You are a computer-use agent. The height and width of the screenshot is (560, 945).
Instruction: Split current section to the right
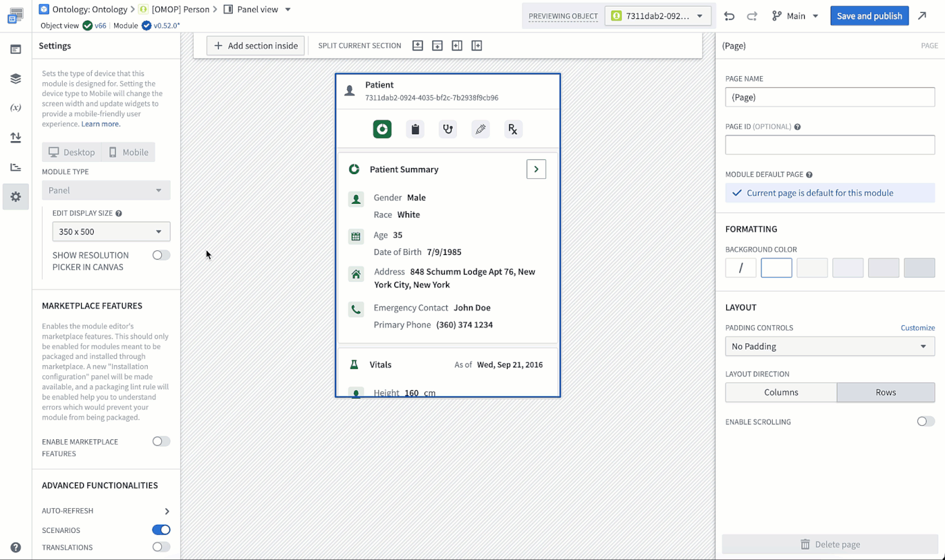click(x=477, y=46)
